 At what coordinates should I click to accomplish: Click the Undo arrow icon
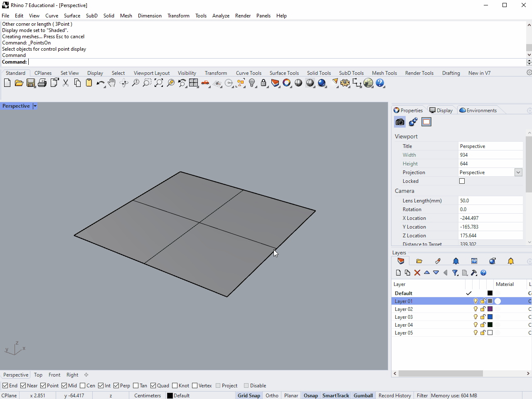100,83
